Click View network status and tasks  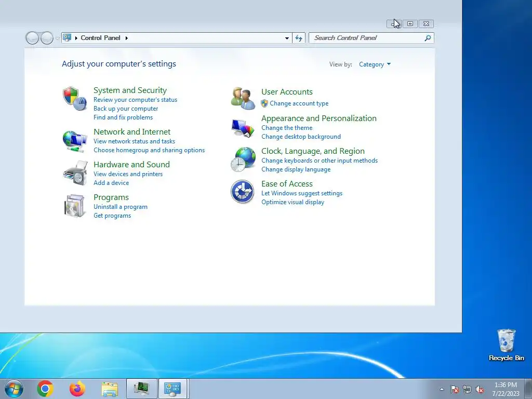[134, 141]
